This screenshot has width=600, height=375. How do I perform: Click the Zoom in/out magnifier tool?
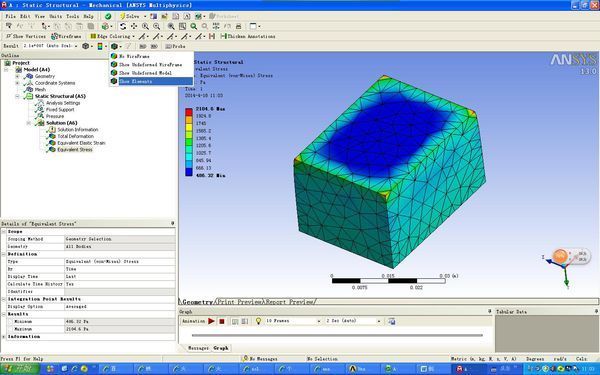pyautogui.click(x=145, y=26)
